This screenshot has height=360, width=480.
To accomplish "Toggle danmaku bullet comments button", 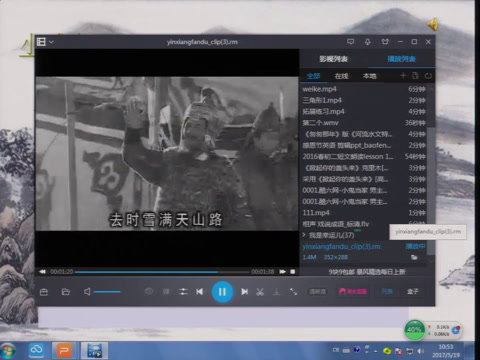I will (x=166, y=292).
